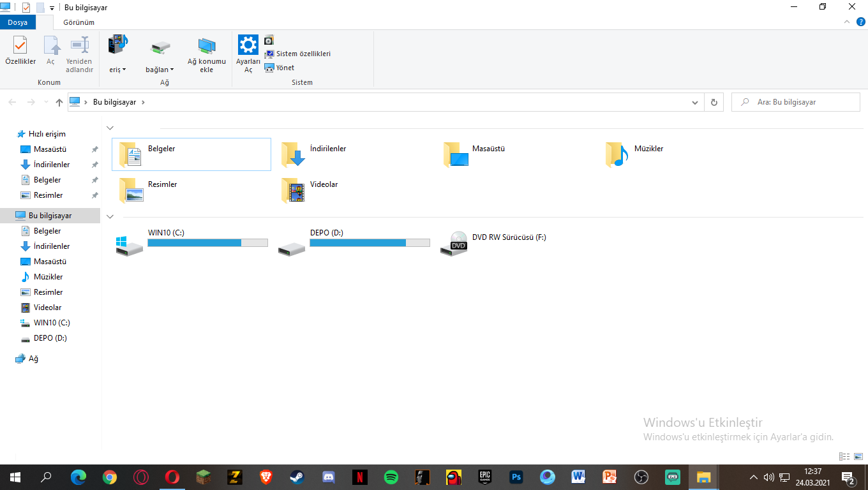Launch Spotify from the taskbar
Viewport: 868px width, 490px height.
[x=391, y=477]
